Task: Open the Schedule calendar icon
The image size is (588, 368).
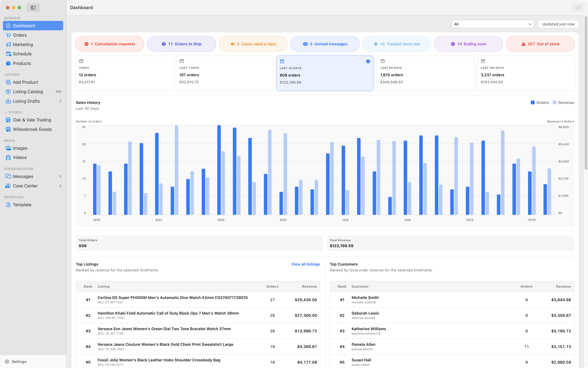Action: click(8, 54)
